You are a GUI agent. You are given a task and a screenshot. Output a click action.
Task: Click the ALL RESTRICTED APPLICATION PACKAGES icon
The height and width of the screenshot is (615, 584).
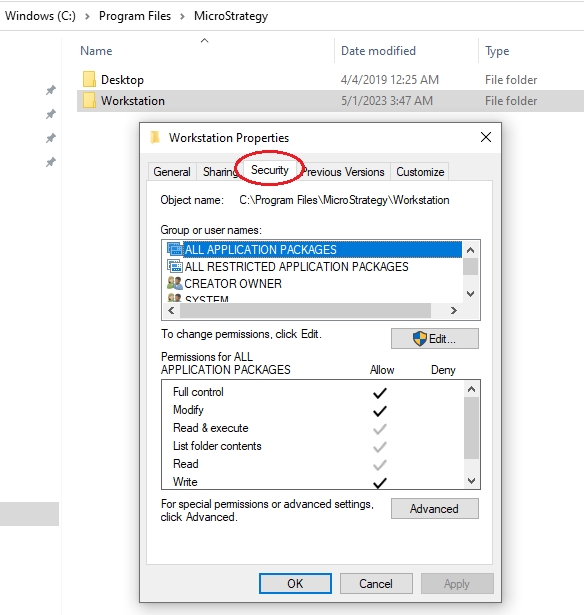[x=175, y=266]
